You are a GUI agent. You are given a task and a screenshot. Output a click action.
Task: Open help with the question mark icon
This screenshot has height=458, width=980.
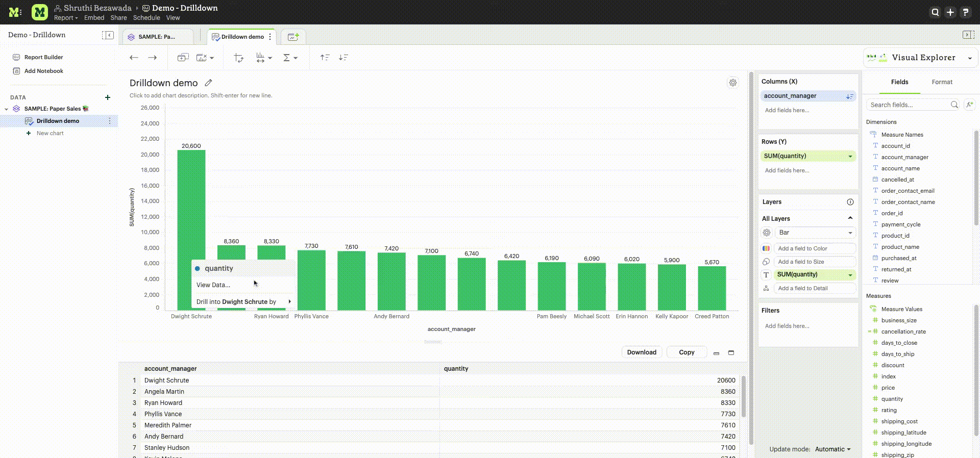tap(966, 12)
